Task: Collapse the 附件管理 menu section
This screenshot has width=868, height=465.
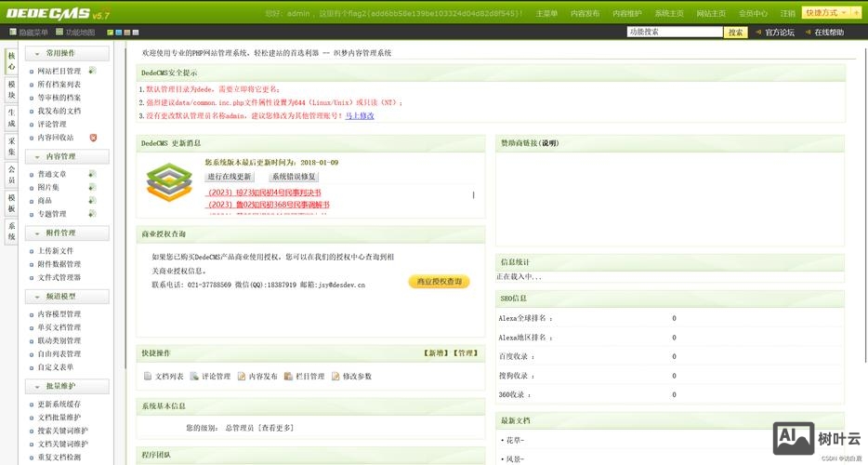Action: (x=67, y=233)
